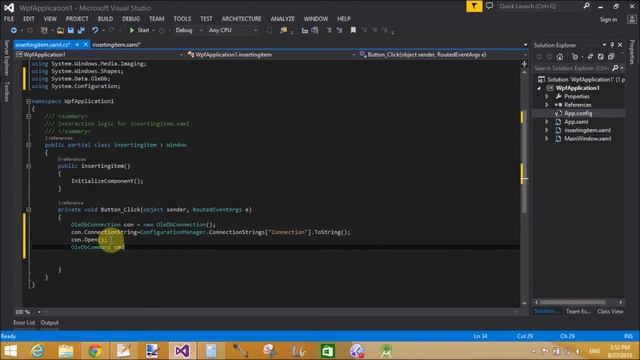Screen dimensions: 640x360
Task: Click the Find in Files toolbar icon
Action: 283,30
